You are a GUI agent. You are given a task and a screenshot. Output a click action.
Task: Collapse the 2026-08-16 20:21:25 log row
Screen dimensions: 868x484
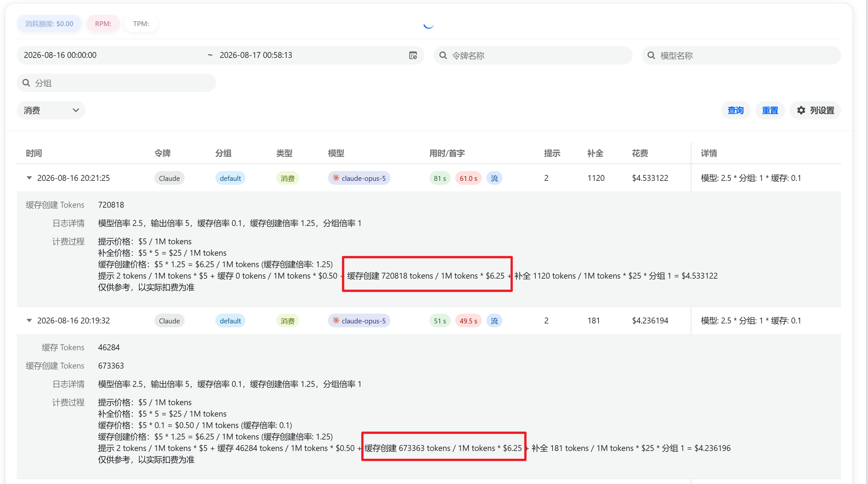point(29,178)
